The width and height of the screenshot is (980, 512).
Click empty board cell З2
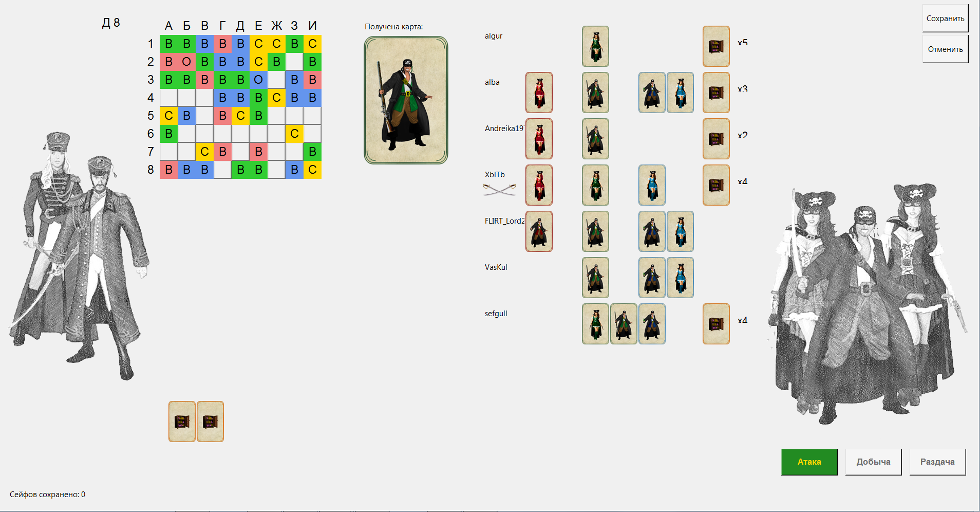click(294, 62)
